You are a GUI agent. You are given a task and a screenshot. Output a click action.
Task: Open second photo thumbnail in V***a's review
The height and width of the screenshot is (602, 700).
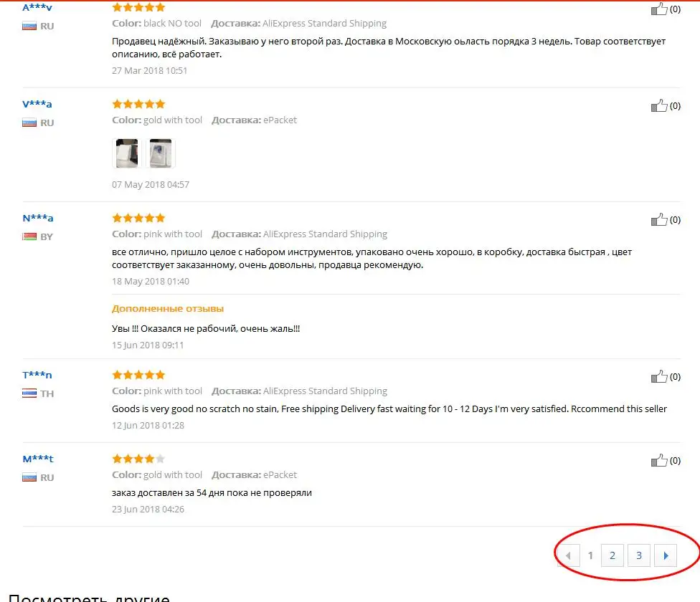pos(160,153)
